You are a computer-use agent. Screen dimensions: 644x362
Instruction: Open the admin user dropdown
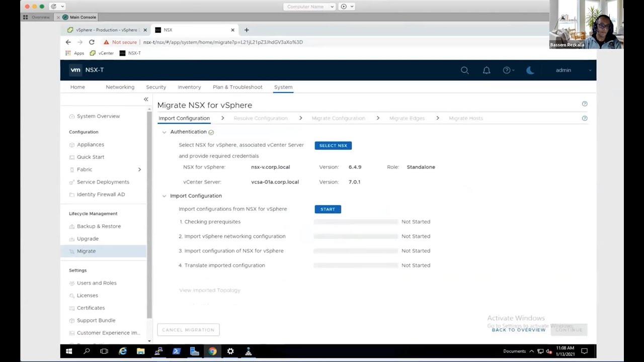[573, 70]
